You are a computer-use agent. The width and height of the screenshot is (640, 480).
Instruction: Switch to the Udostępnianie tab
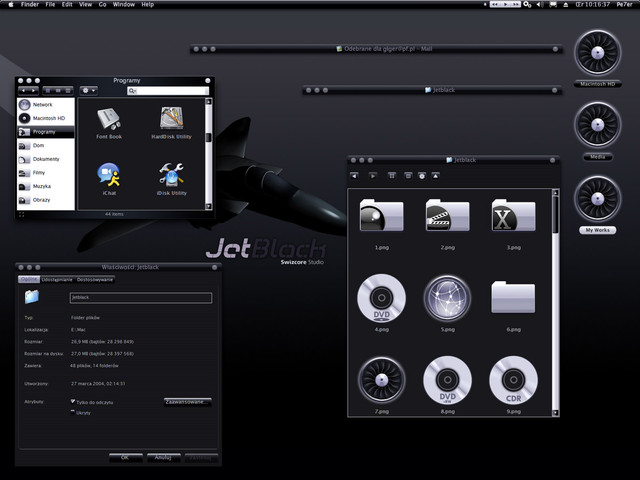pyautogui.click(x=57, y=279)
